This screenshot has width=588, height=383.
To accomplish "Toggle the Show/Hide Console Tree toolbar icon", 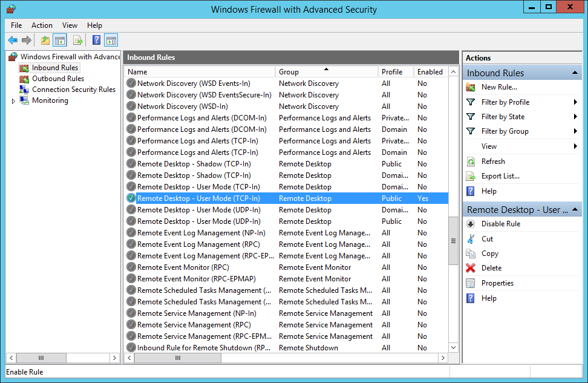I will click(x=60, y=40).
